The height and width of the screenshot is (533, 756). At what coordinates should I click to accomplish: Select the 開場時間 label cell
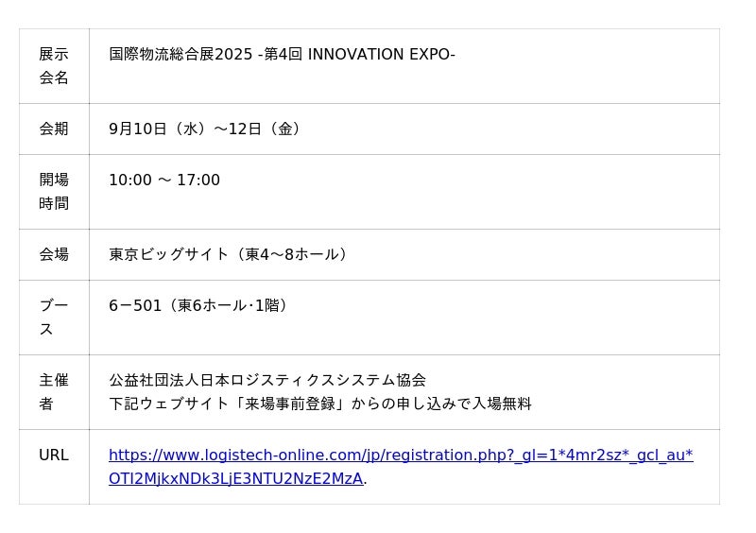tap(54, 192)
